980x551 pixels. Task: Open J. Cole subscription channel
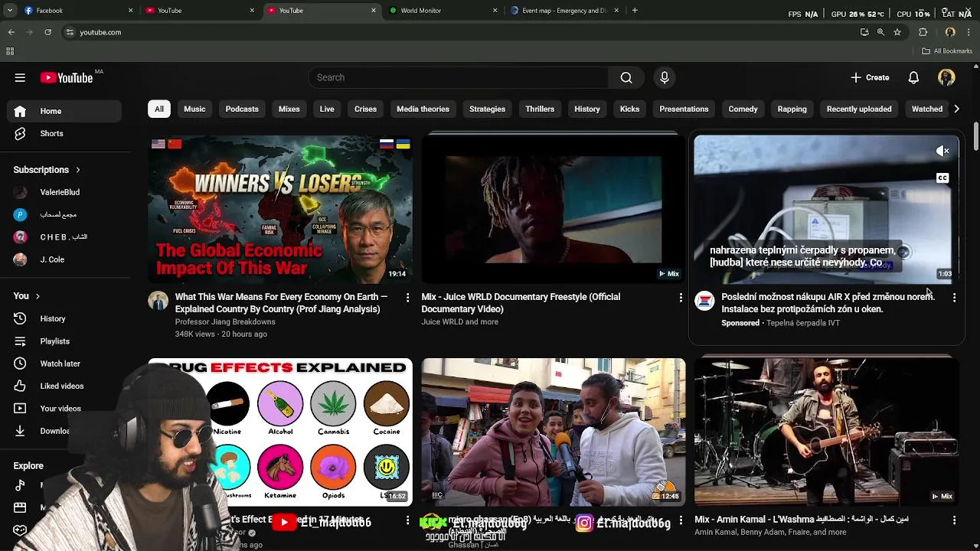pyautogui.click(x=64, y=259)
